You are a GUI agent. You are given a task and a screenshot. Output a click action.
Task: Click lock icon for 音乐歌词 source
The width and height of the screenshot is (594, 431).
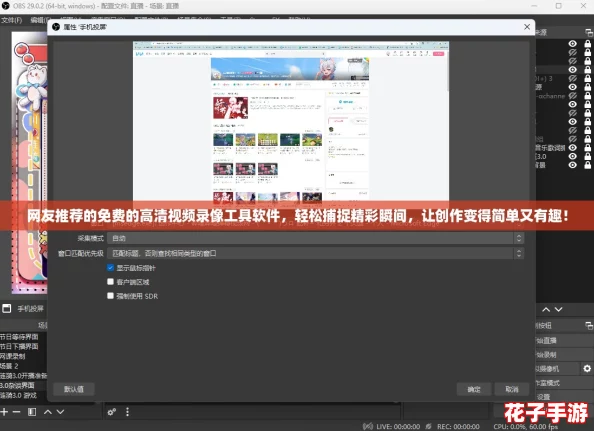point(587,148)
